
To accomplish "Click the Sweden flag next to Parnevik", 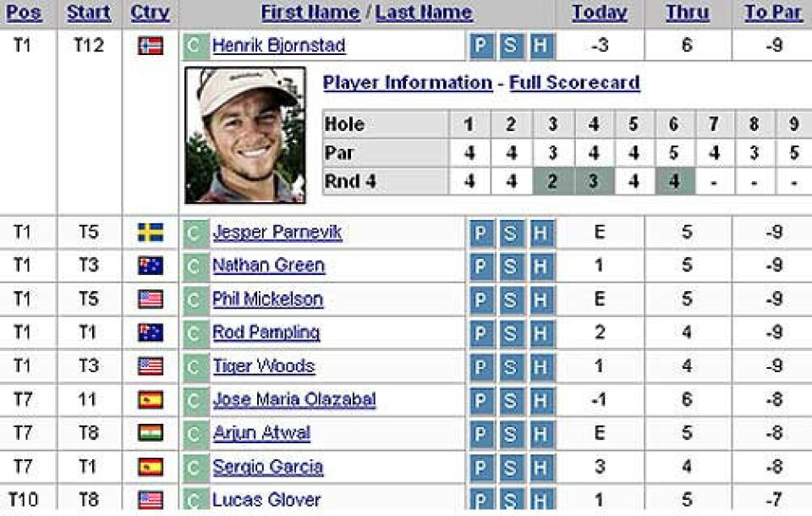I will pos(151,233).
